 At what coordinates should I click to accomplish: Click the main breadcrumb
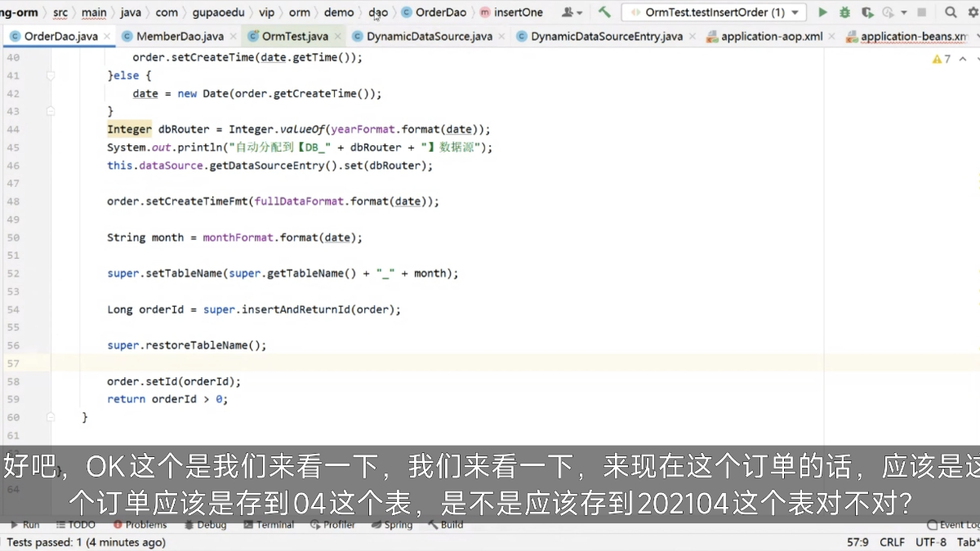94,12
